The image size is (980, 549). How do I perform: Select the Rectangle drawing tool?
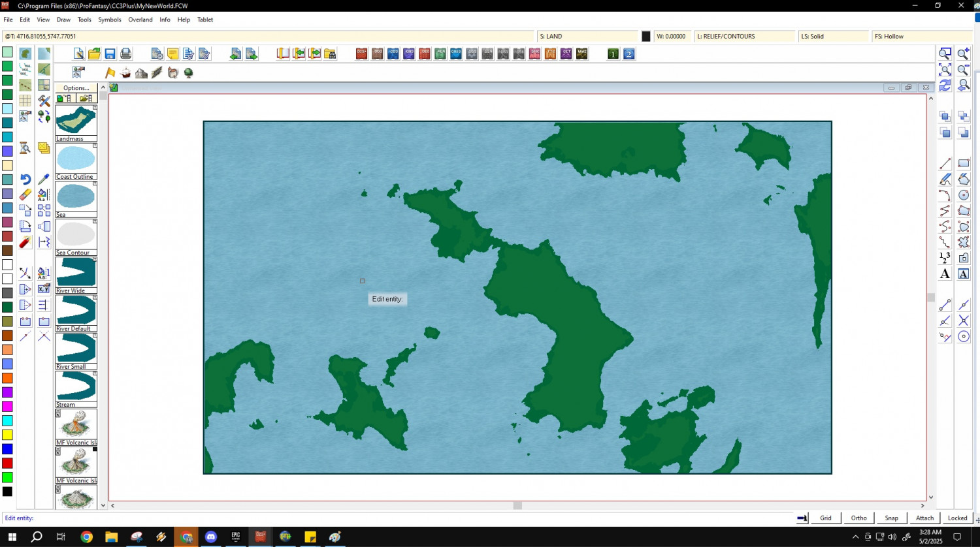[x=964, y=164]
